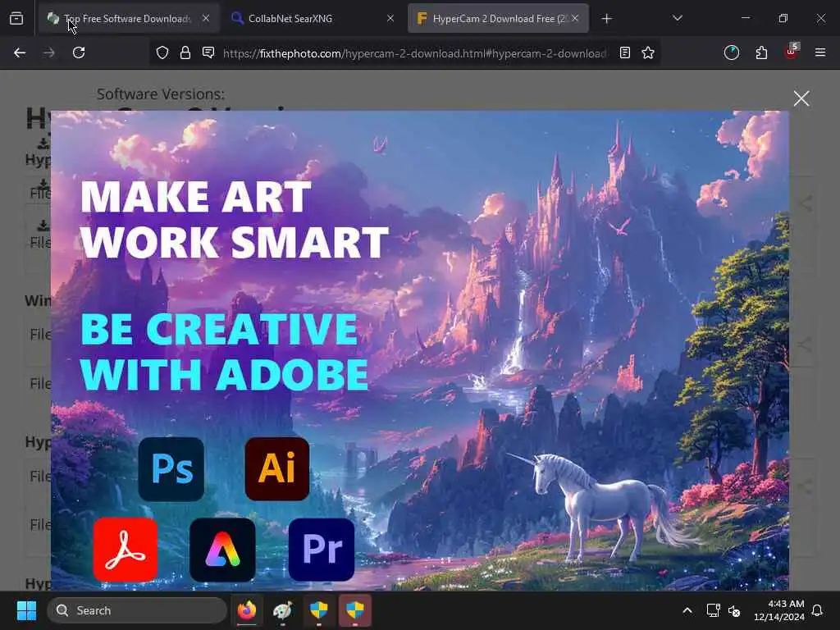
Task: Click the Illustrator Ai icon in ad
Action: tap(277, 468)
